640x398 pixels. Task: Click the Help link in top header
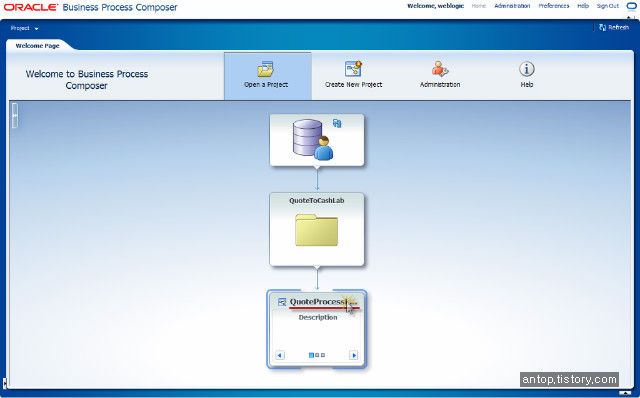[x=583, y=6]
